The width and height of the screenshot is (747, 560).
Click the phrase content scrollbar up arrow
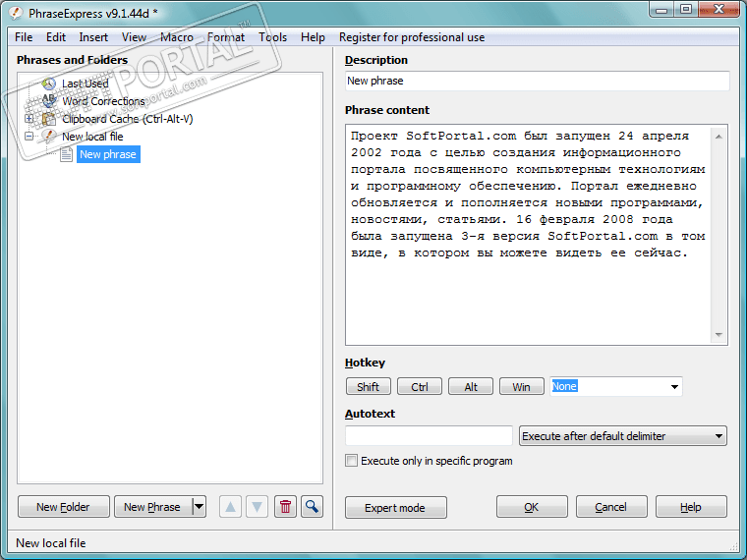coord(718,137)
